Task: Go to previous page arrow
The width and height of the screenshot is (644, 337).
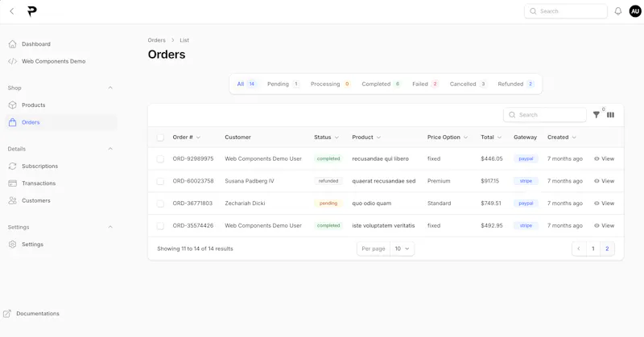Action: 579,249
